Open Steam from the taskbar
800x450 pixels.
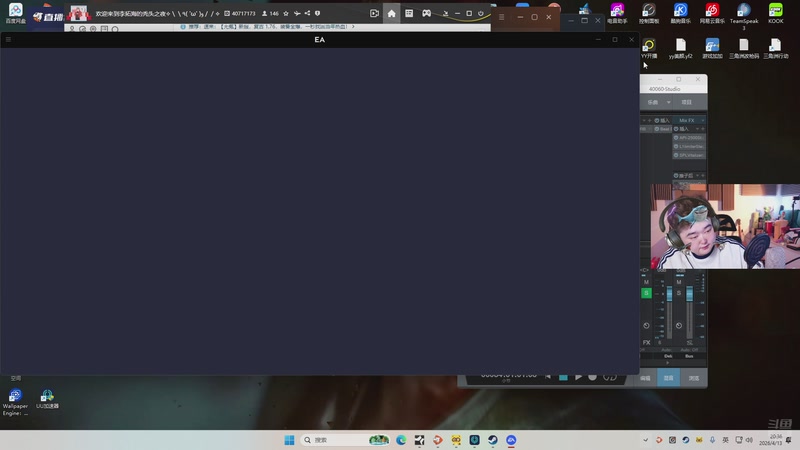click(492, 440)
